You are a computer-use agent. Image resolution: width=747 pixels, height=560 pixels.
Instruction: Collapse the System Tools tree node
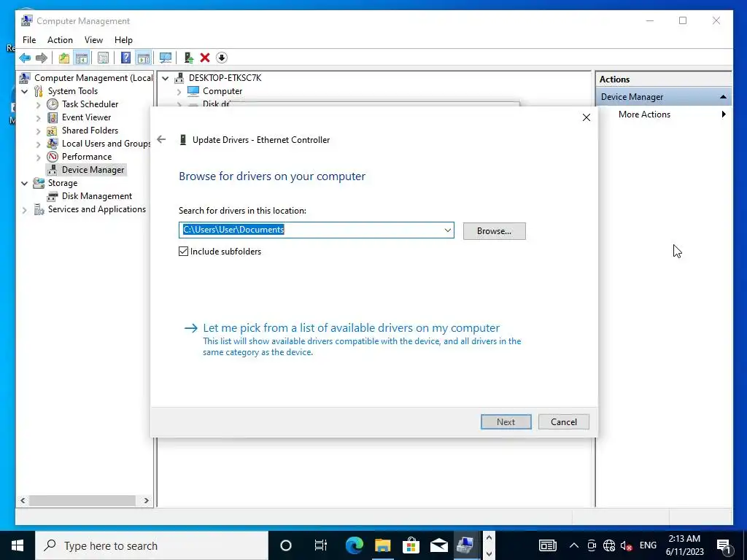click(25, 91)
